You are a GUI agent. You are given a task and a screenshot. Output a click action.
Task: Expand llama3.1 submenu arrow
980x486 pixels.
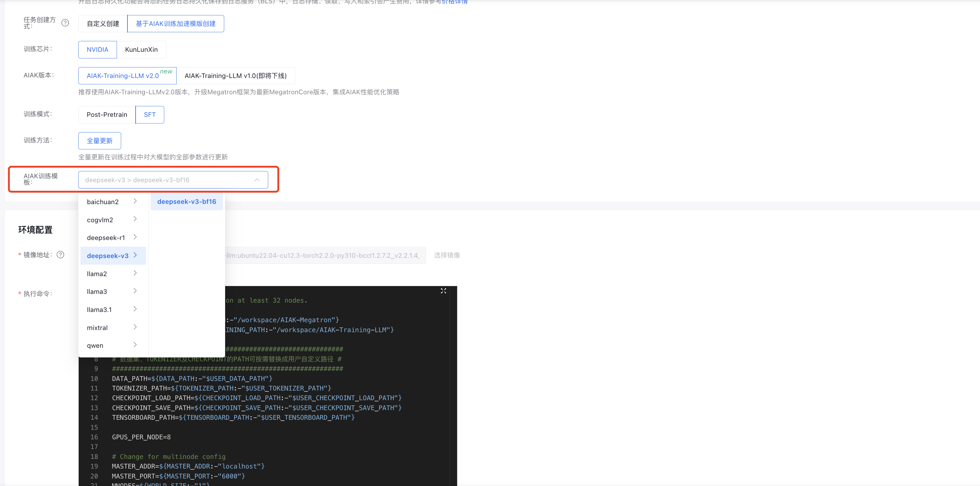point(135,309)
